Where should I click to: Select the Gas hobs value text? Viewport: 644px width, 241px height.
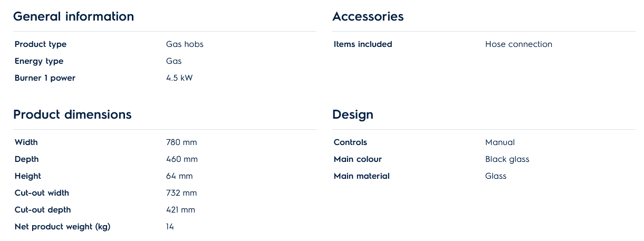pyautogui.click(x=185, y=44)
